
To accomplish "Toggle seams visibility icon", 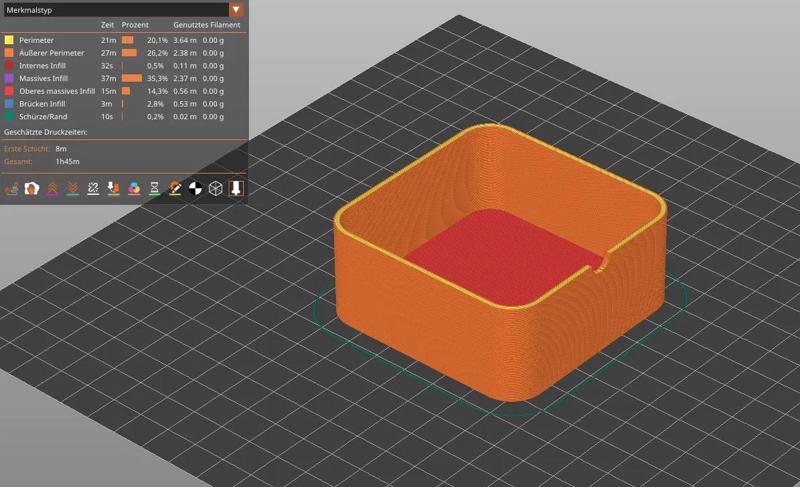I will (93, 188).
